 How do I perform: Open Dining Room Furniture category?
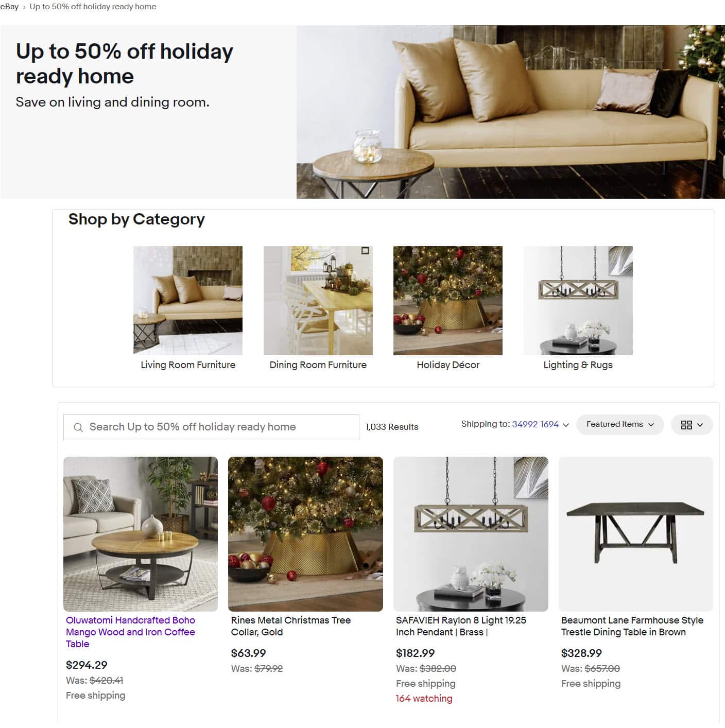coord(318,365)
